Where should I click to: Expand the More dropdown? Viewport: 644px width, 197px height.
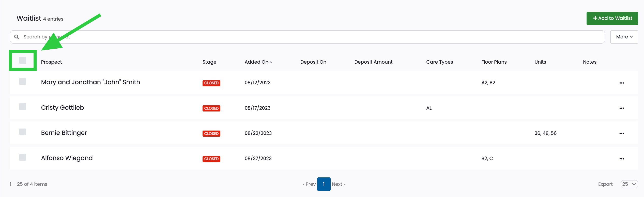tap(624, 37)
